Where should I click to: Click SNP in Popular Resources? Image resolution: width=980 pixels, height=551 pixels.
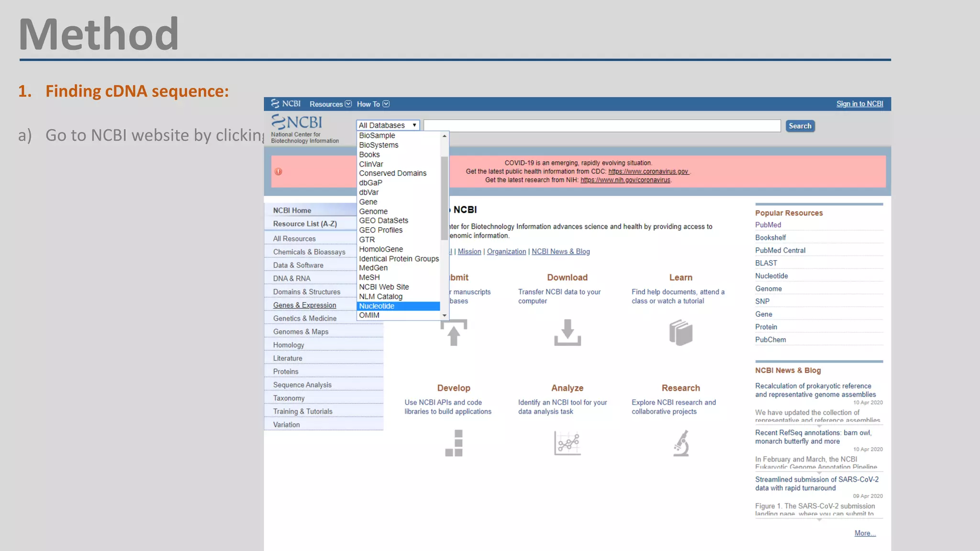point(762,301)
